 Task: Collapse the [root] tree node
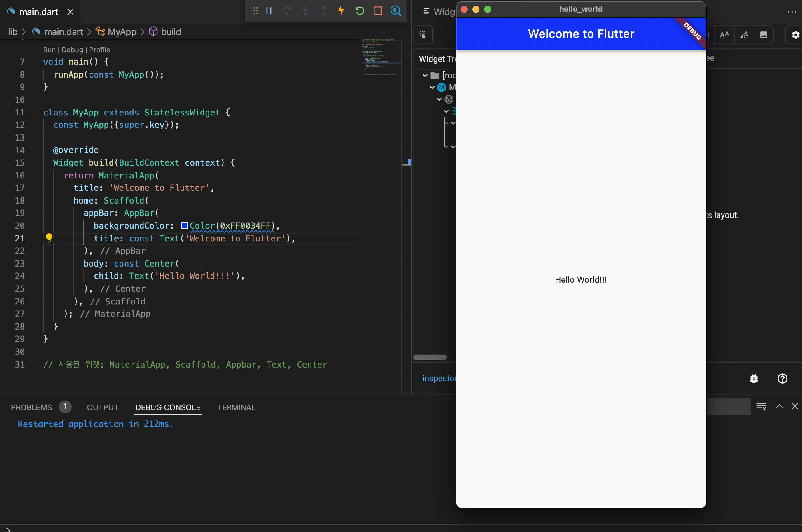click(x=425, y=75)
